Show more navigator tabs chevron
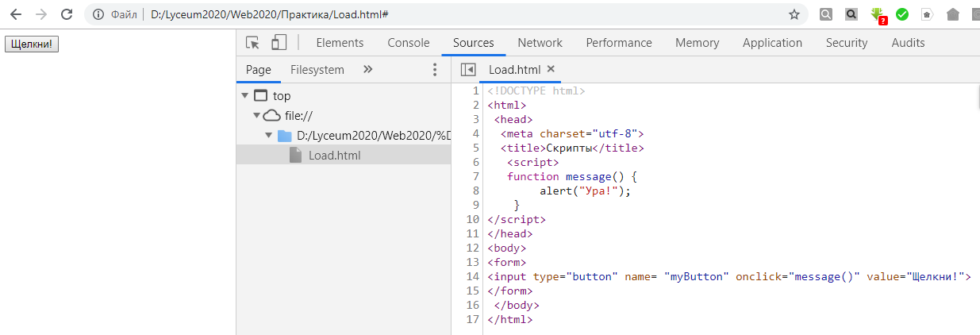This screenshot has width=980, height=335. click(x=367, y=70)
